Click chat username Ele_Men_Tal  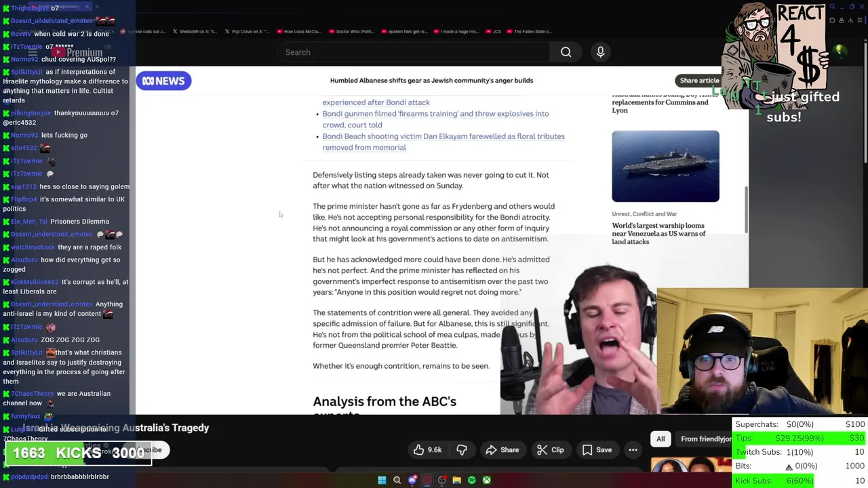pos(29,222)
